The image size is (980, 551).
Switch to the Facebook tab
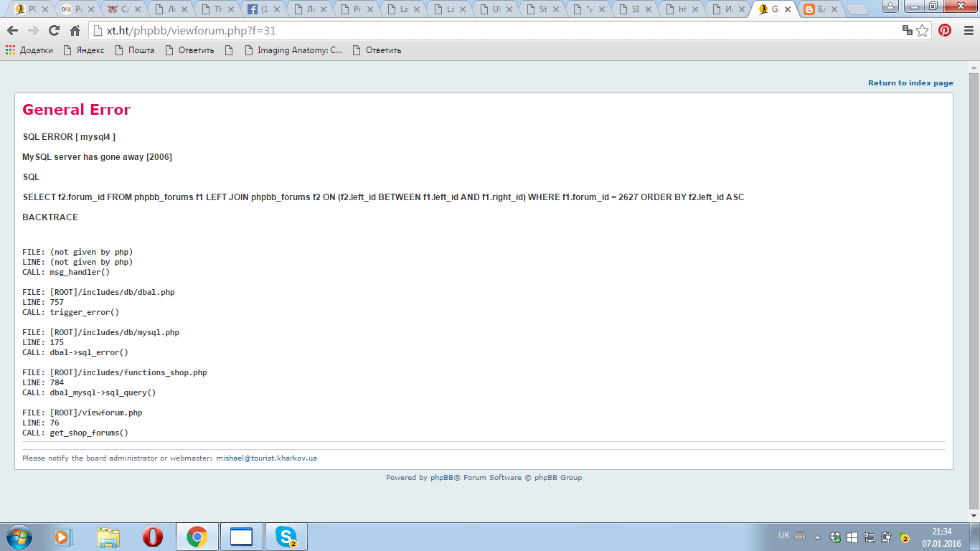click(261, 9)
